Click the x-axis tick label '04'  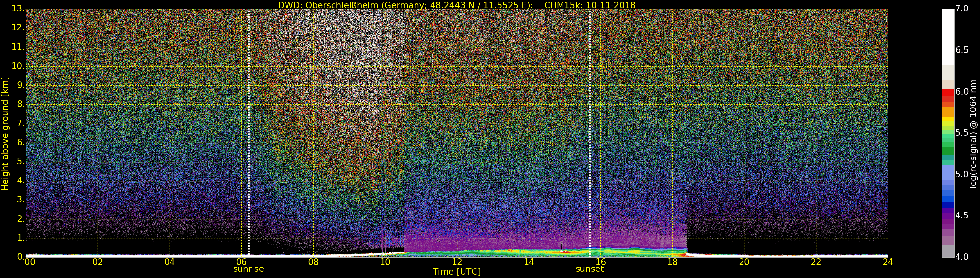coord(170,262)
